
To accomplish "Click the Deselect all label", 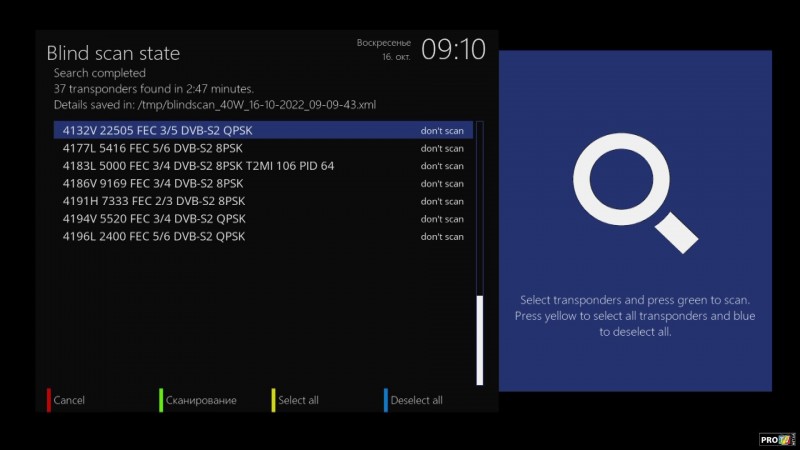I will click(x=416, y=400).
